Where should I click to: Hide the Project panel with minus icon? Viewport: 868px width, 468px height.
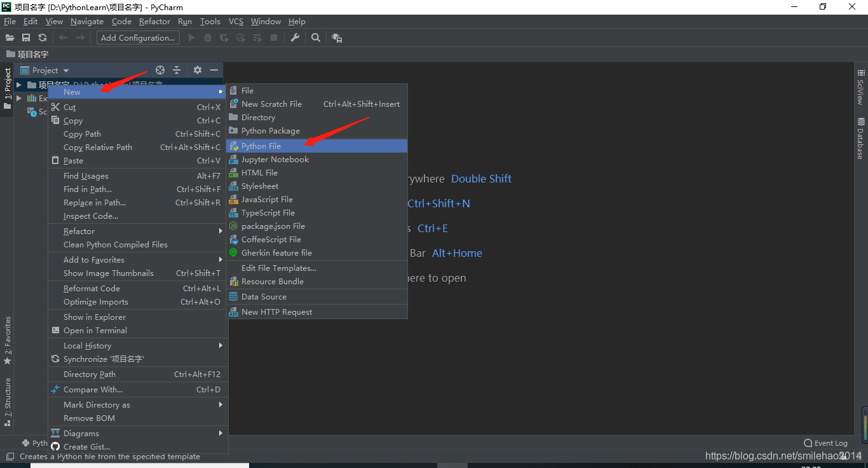214,70
